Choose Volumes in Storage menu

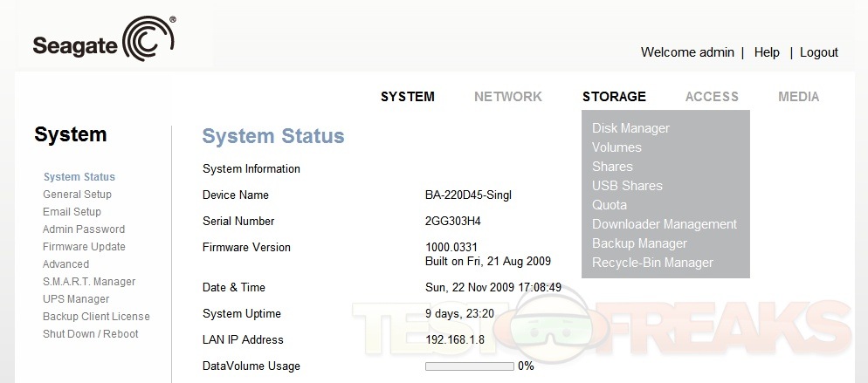tap(617, 147)
